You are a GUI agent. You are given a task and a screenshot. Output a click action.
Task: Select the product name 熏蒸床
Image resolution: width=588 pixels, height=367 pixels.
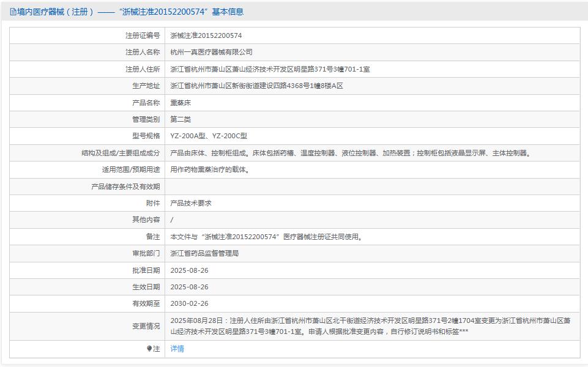coord(180,103)
